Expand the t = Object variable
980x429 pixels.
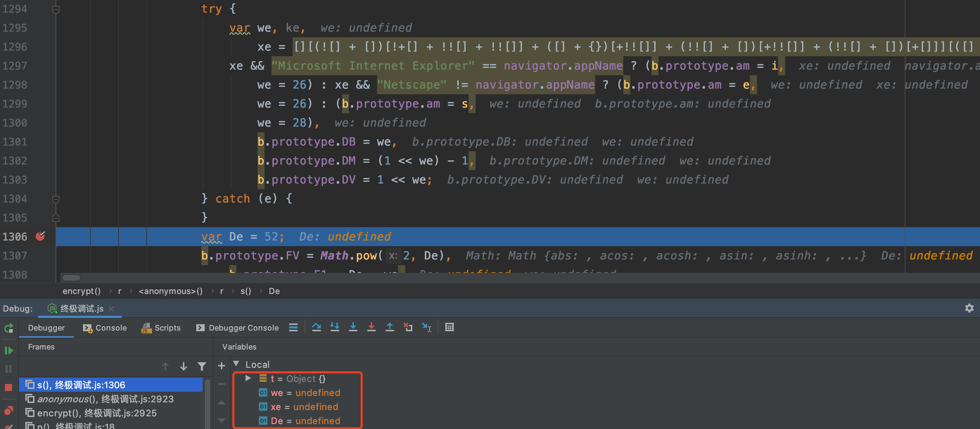click(x=248, y=378)
